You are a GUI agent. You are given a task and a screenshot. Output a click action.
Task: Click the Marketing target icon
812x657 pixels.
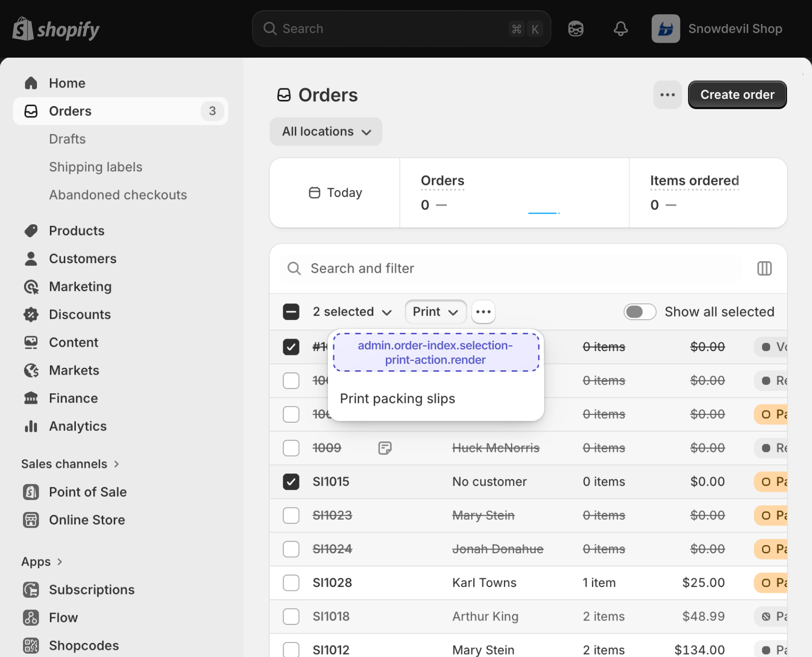pyautogui.click(x=31, y=287)
